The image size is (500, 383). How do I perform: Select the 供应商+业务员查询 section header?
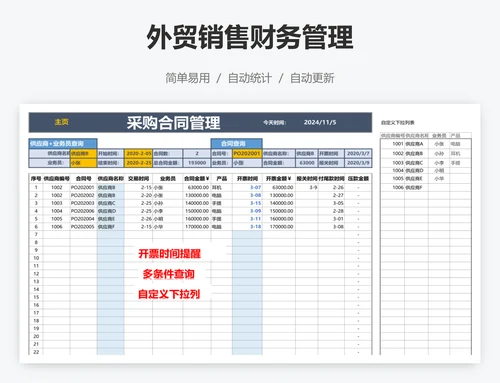tap(63, 144)
